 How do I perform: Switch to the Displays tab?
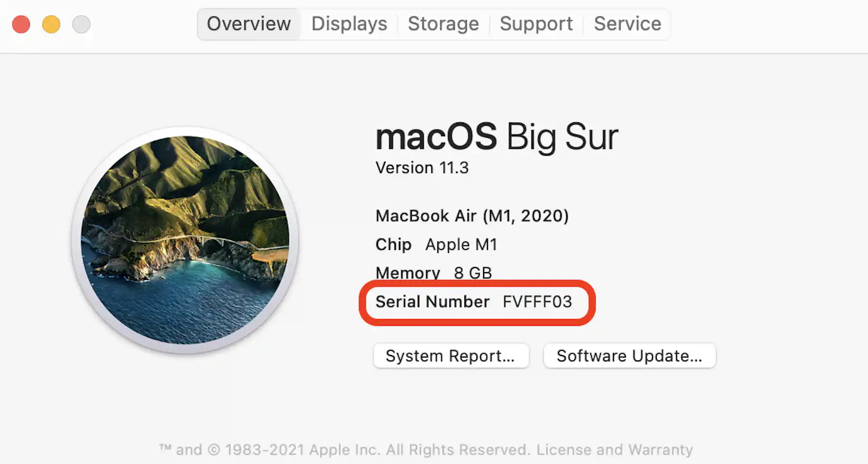[349, 24]
